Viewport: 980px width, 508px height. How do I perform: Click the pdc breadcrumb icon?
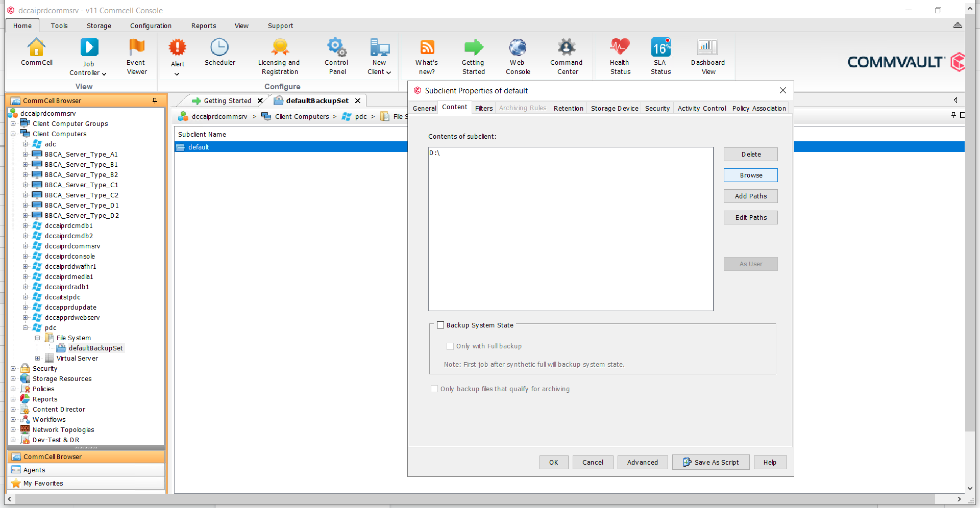[347, 116]
